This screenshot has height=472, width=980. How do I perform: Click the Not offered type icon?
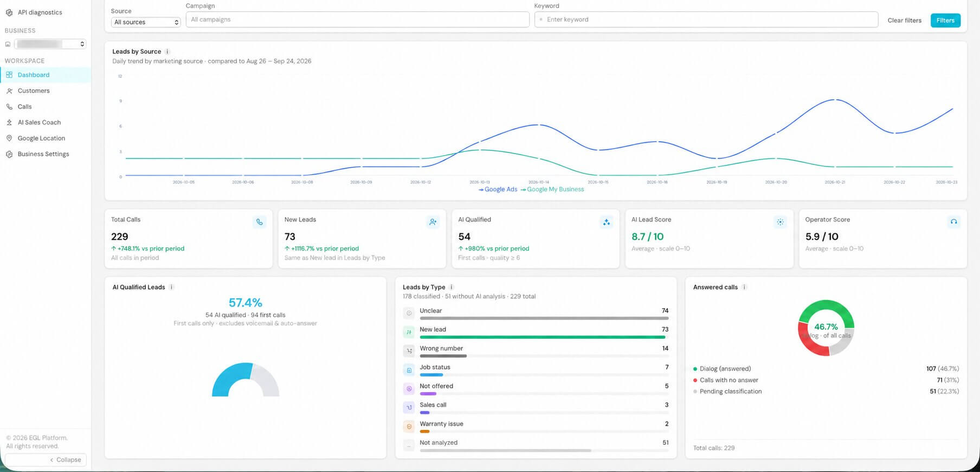tap(409, 388)
